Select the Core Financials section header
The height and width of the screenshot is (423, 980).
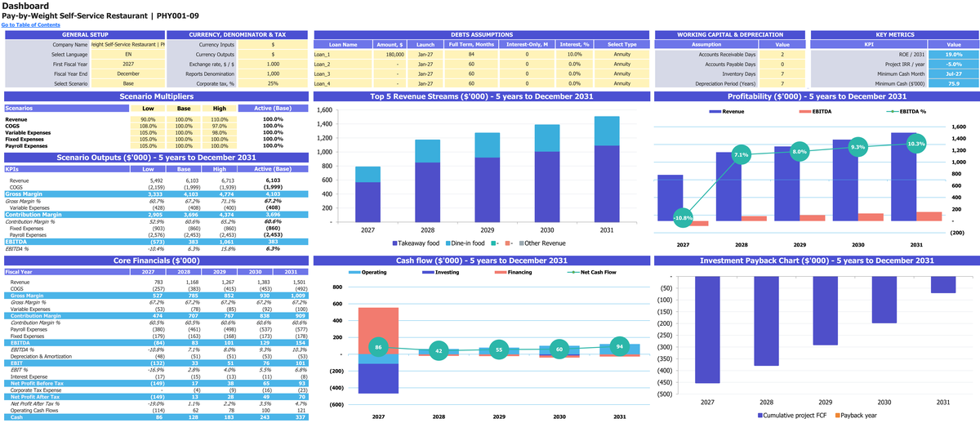(155, 260)
